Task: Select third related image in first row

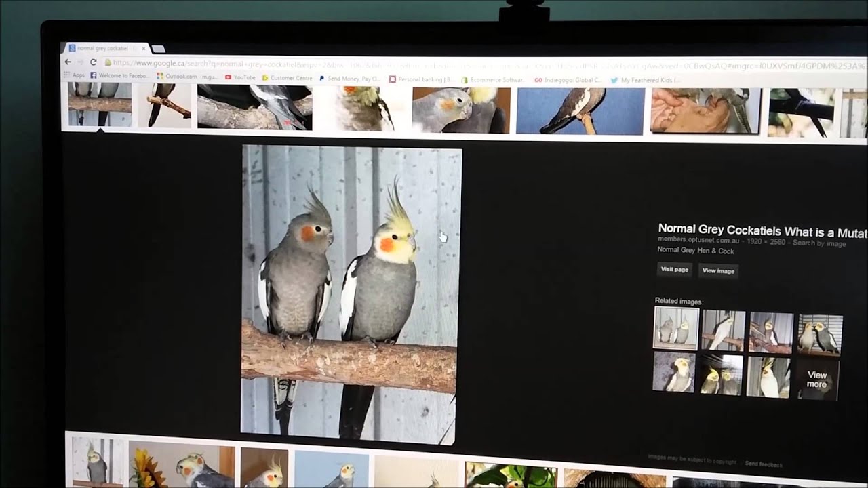Action: click(770, 333)
